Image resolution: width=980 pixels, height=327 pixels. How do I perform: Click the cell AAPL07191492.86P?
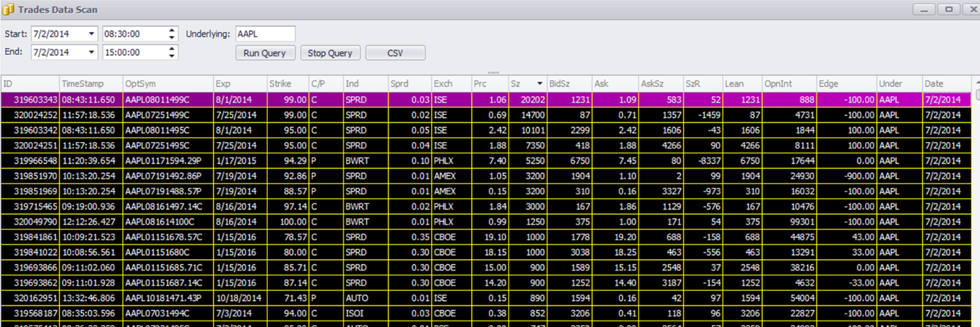(x=168, y=175)
